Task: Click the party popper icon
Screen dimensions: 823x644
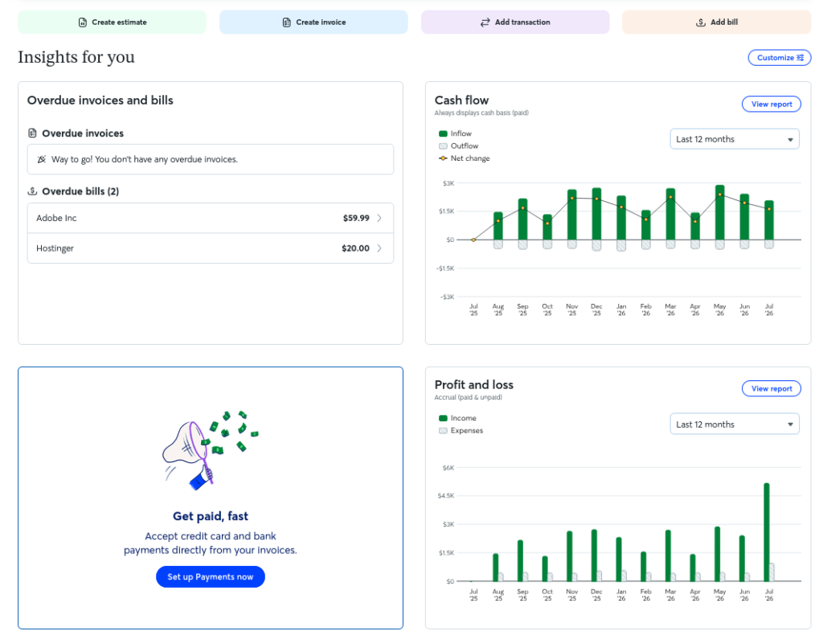Action: 42,159
